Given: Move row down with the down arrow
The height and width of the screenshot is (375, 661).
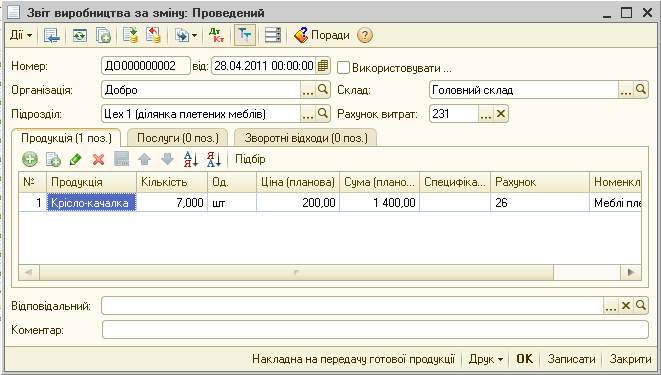Looking at the screenshot, I should coord(167,159).
